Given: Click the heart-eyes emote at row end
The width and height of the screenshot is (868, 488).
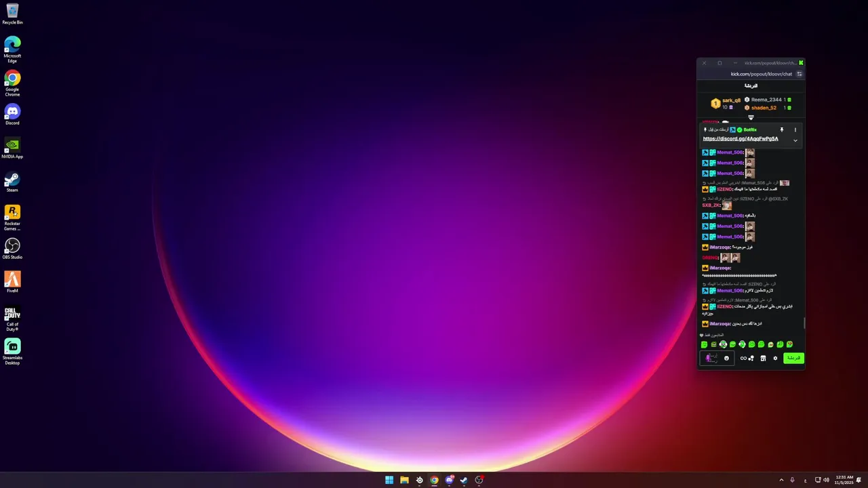Looking at the screenshot, I should click(x=789, y=345).
